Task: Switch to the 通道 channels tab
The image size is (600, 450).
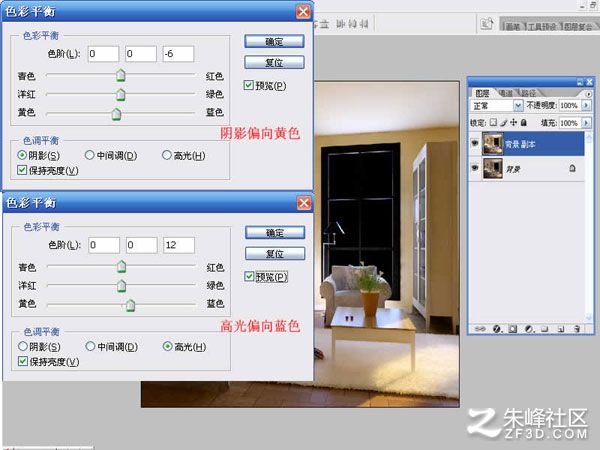Action: coord(505,93)
